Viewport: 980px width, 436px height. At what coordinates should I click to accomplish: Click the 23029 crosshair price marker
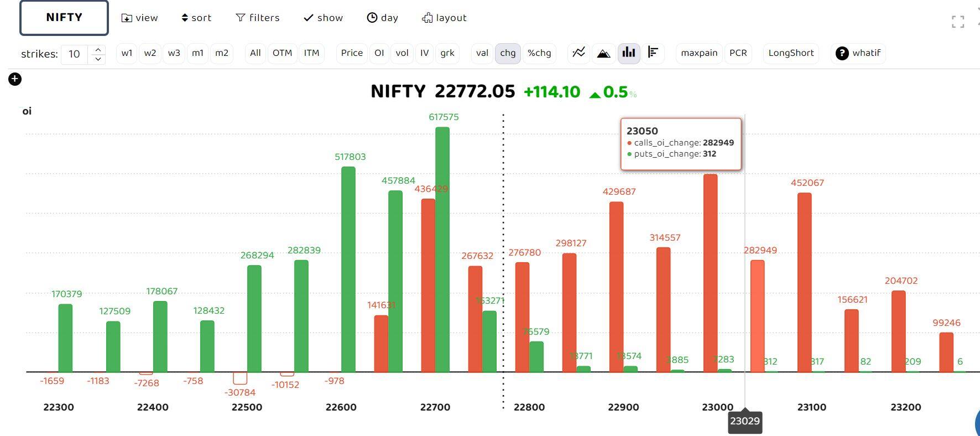[745, 422]
